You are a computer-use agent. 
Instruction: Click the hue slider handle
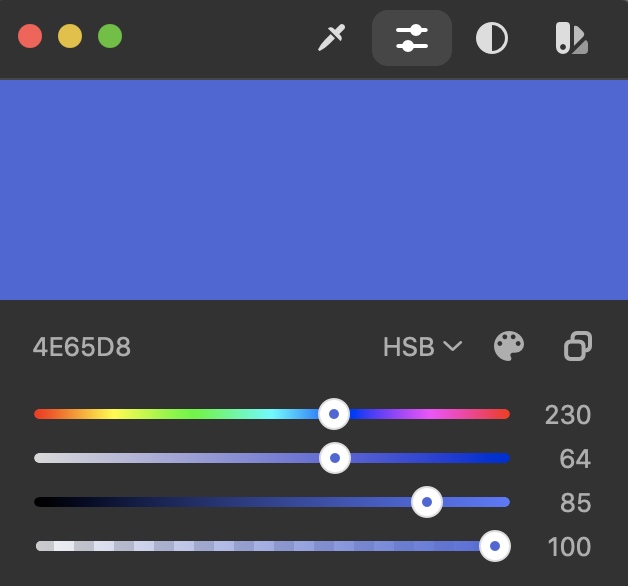[334, 414]
